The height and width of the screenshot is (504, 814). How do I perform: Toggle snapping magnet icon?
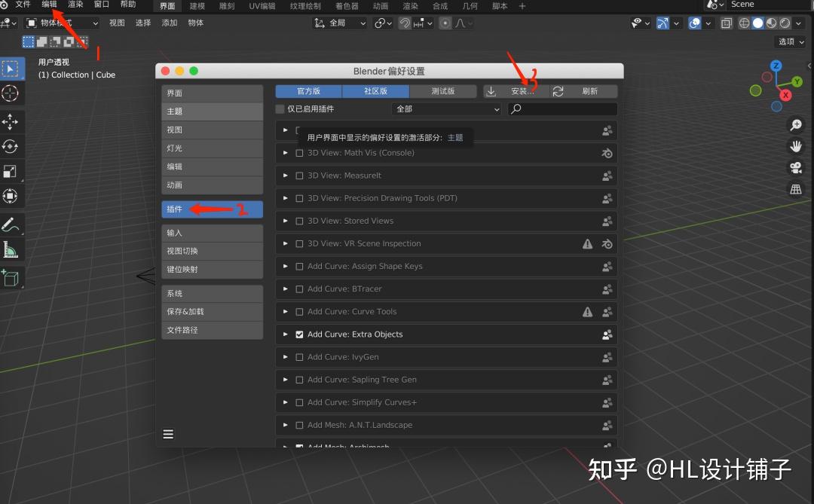[405, 23]
